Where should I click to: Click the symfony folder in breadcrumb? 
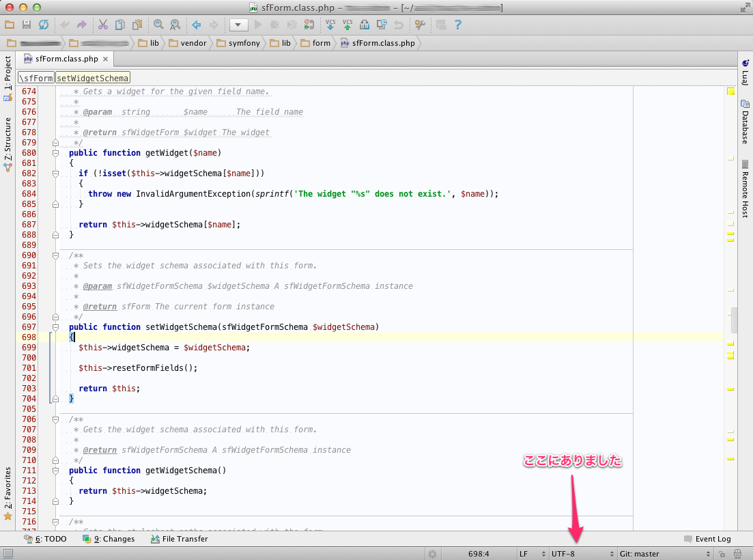pos(239,43)
